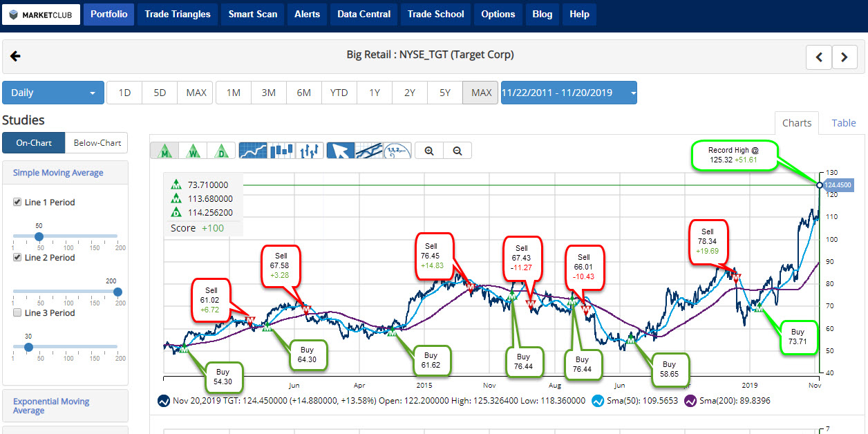Select the Fibonacci tool icon
The height and width of the screenshot is (434, 868).
[397, 151]
